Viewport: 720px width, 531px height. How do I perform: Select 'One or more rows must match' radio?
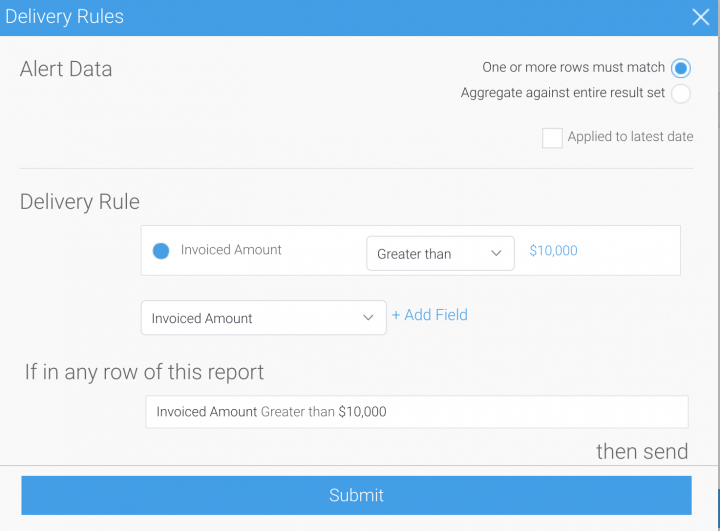tap(681, 68)
